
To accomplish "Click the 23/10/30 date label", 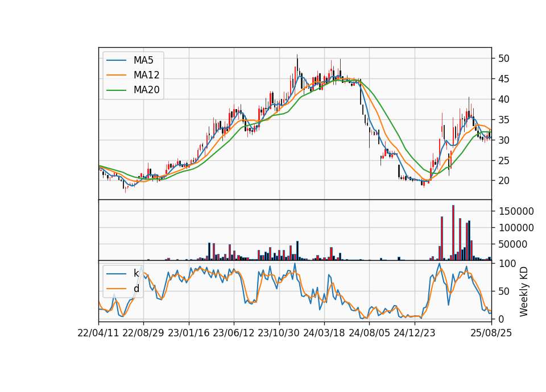I will click(279, 333).
